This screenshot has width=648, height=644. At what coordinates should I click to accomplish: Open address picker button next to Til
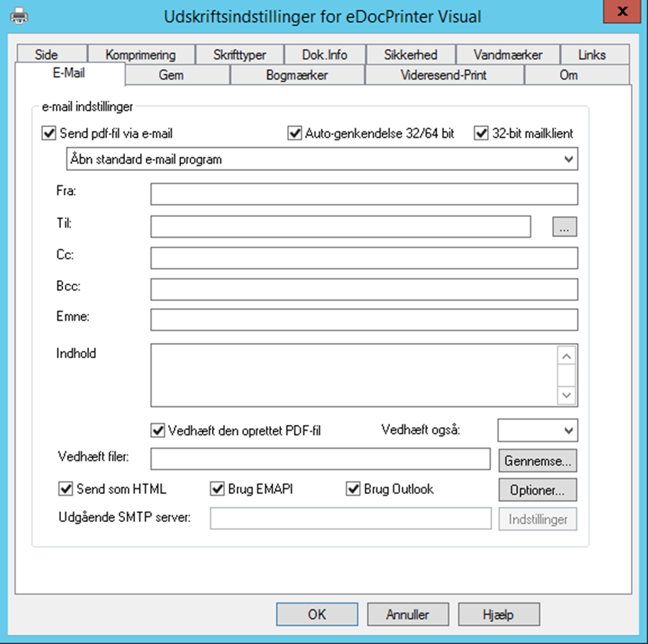(x=565, y=226)
